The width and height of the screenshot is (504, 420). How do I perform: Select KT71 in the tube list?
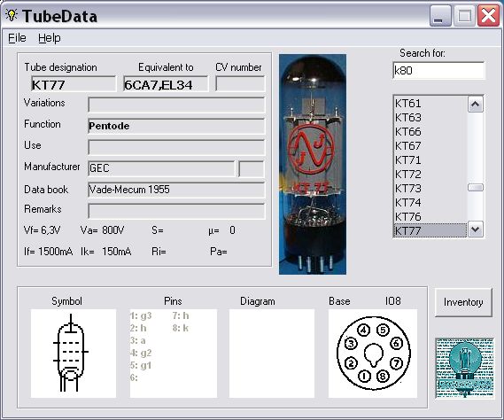430,159
